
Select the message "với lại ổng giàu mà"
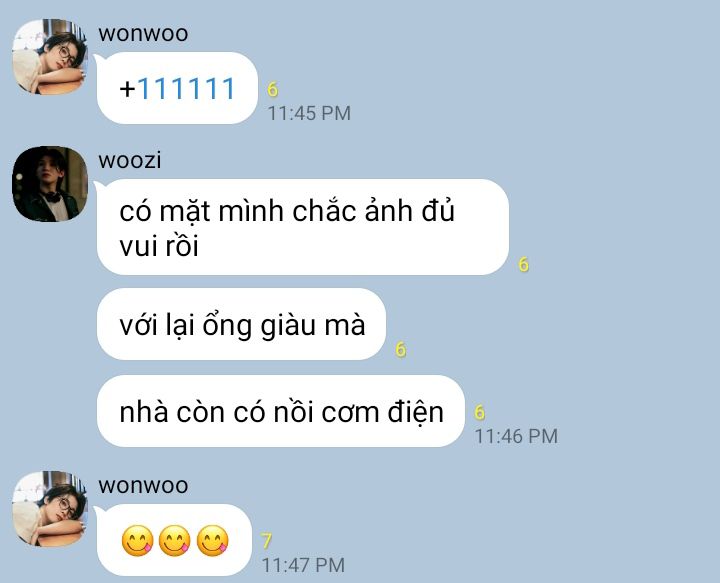click(x=241, y=324)
